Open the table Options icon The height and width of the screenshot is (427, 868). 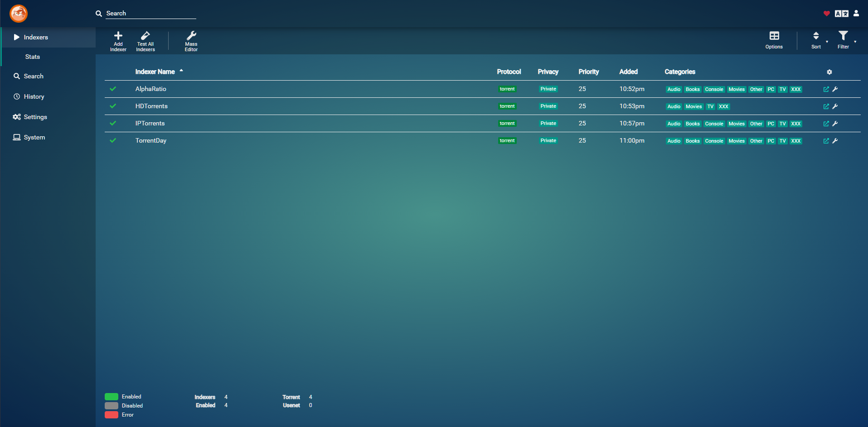tap(774, 36)
